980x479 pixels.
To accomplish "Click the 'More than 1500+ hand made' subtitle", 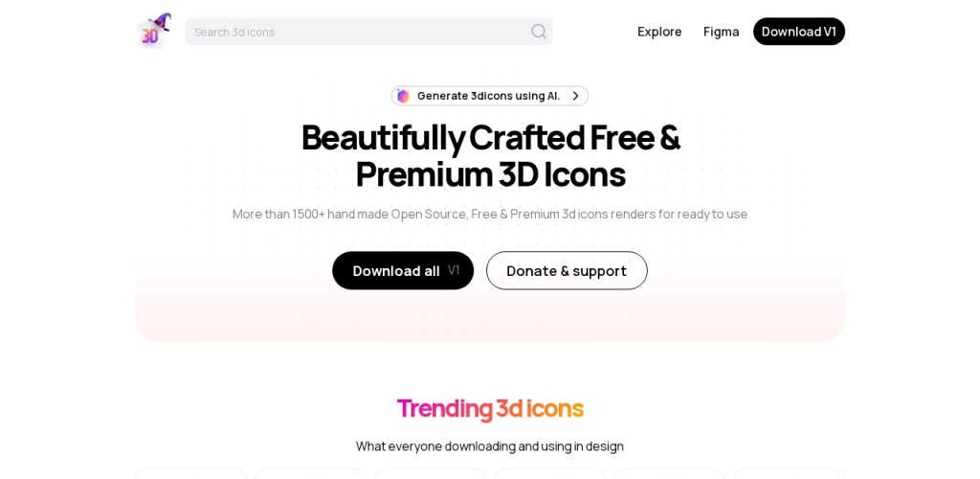I will click(490, 214).
